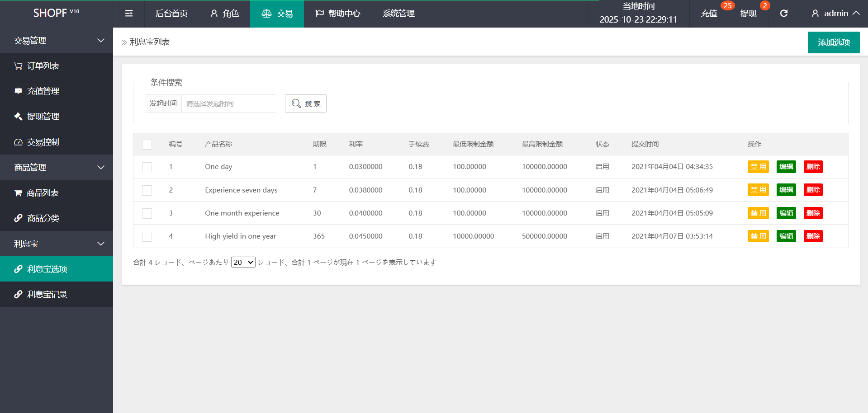Expand the admin user menu
This screenshot has width=868, height=413.
pyautogui.click(x=835, y=14)
